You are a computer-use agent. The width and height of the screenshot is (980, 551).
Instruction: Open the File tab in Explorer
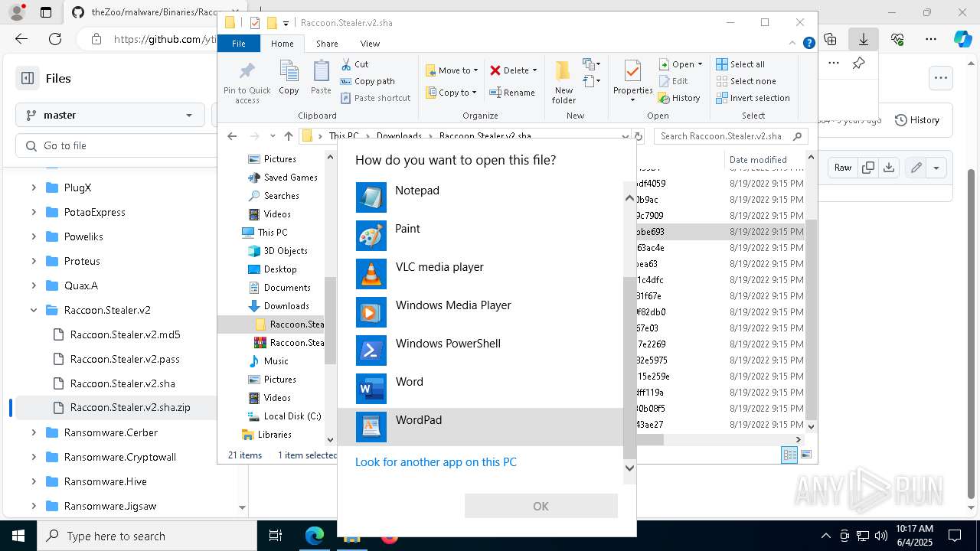(x=239, y=44)
